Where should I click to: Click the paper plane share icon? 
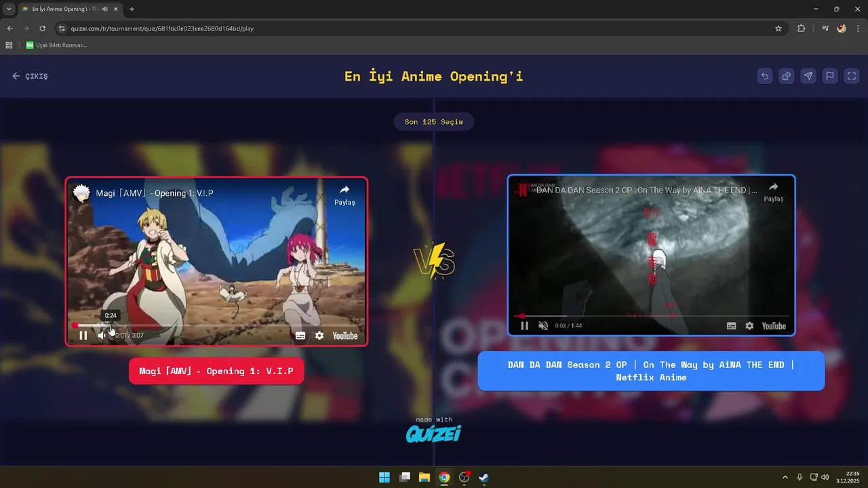808,76
